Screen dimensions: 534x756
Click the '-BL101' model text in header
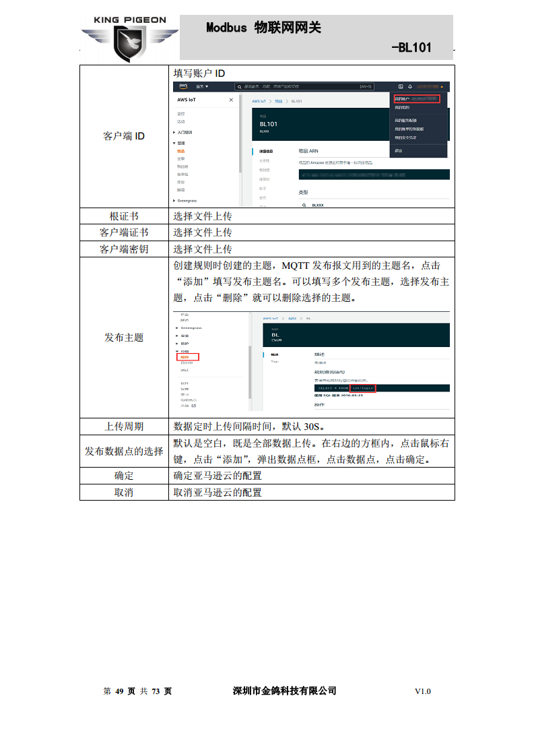(x=411, y=47)
